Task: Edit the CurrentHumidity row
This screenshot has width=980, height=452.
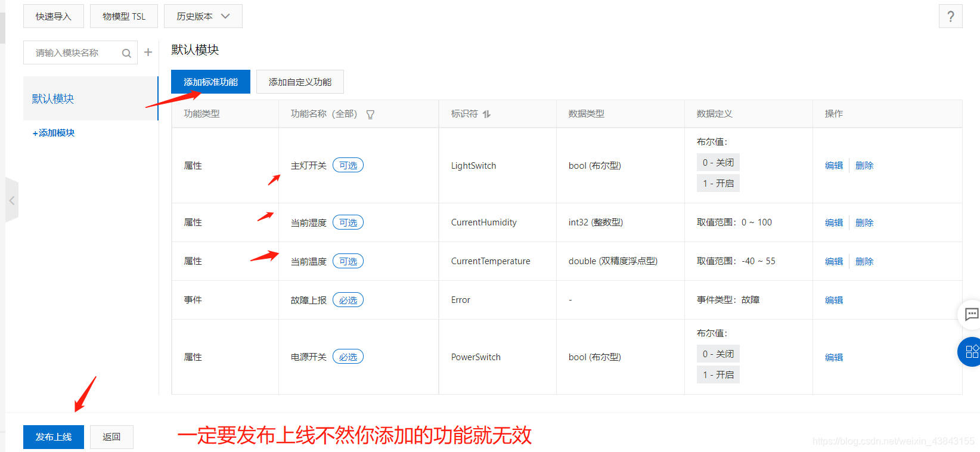Action: (x=834, y=222)
